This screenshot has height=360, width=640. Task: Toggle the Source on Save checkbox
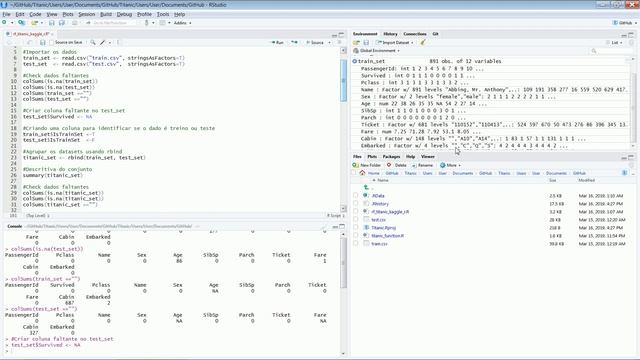(52, 42)
